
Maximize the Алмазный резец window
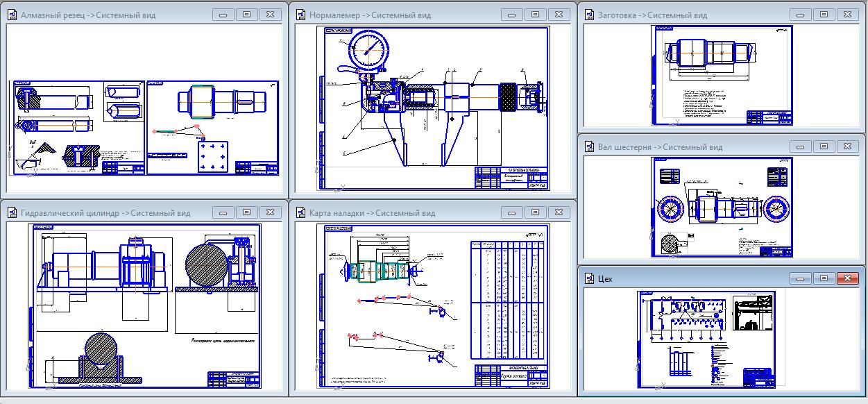(x=246, y=14)
